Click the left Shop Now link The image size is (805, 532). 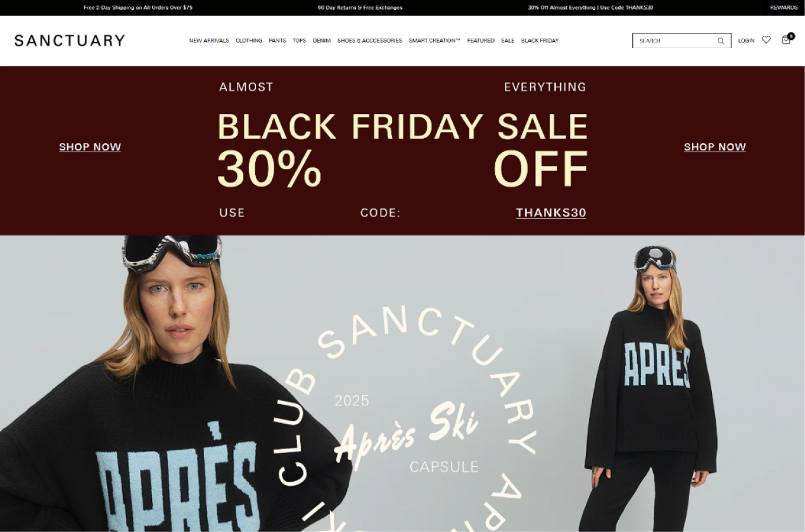[90, 147]
